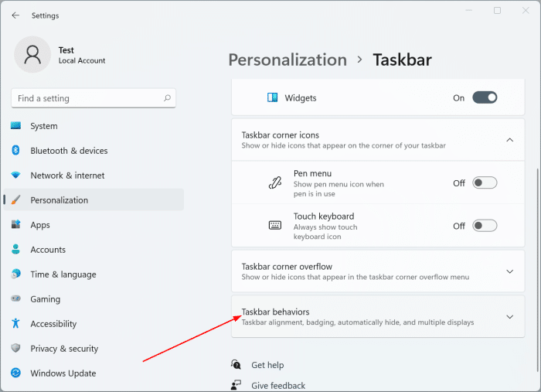
Task: Enable the Touch keyboard toggle
Action: click(x=485, y=226)
